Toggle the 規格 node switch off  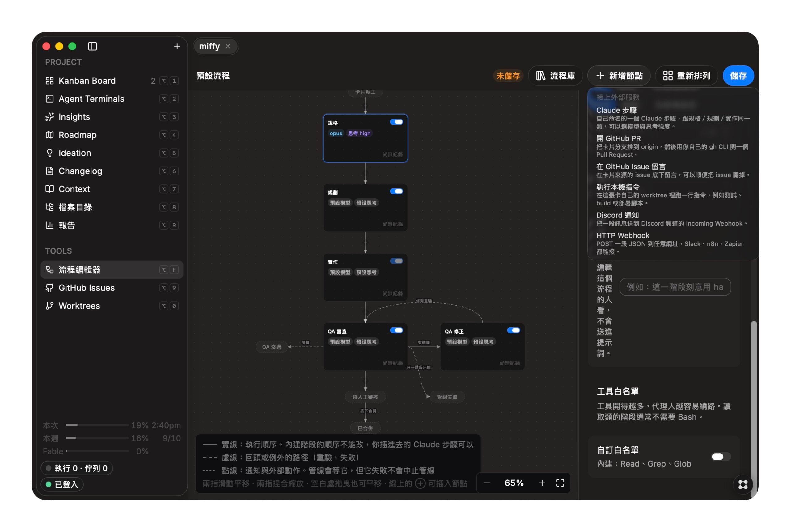(396, 122)
